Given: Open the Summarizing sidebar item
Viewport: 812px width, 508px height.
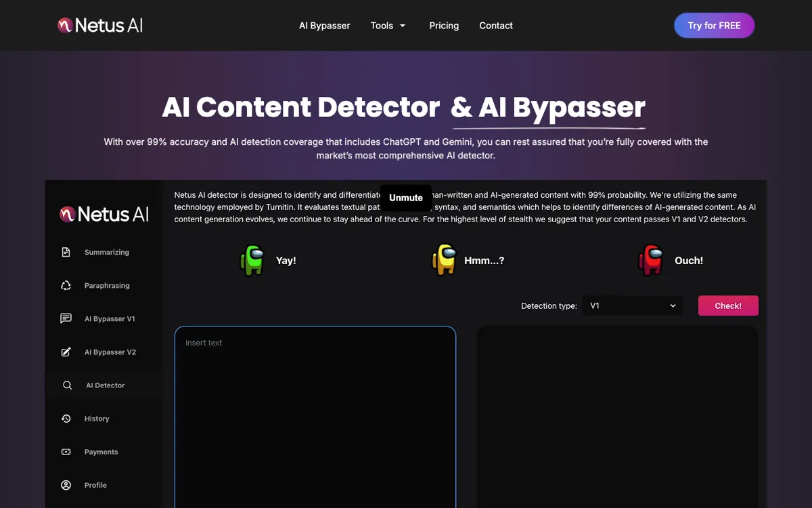Looking at the screenshot, I should click(107, 252).
